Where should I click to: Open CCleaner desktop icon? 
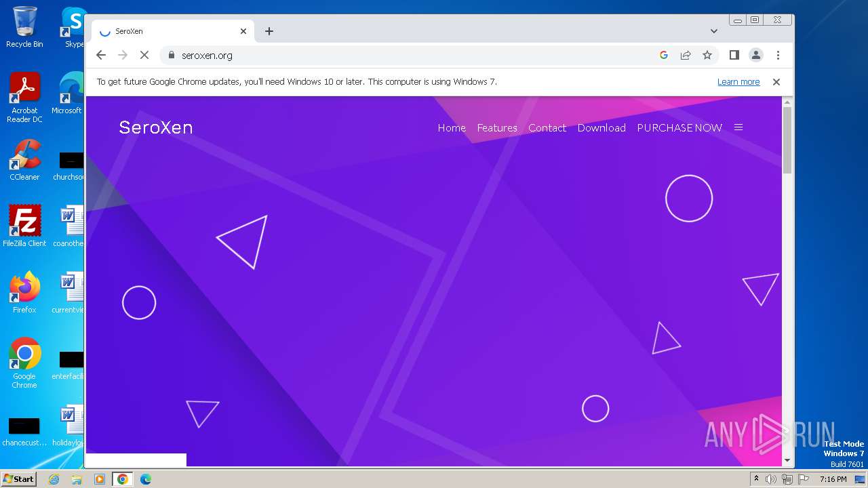coord(24,160)
